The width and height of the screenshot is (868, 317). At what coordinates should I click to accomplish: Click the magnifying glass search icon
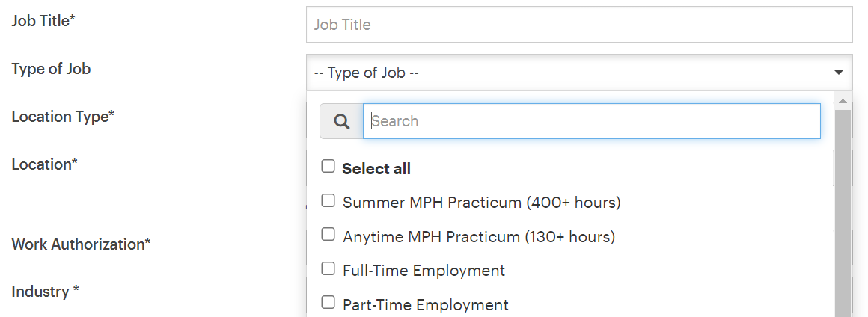coord(342,122)
